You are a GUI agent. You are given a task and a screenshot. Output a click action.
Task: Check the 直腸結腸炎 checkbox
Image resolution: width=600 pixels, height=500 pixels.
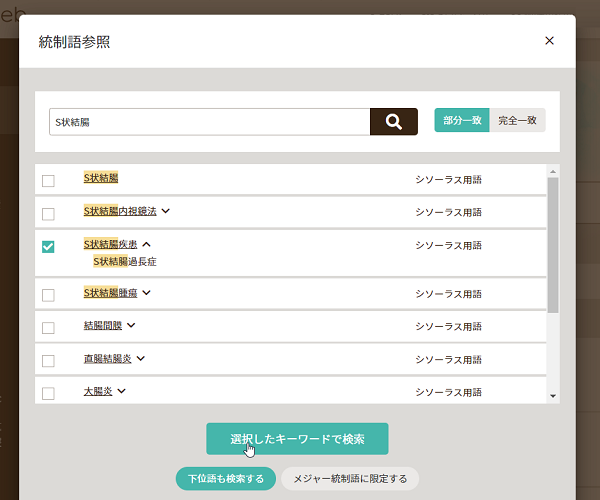[x=48, y=361]
